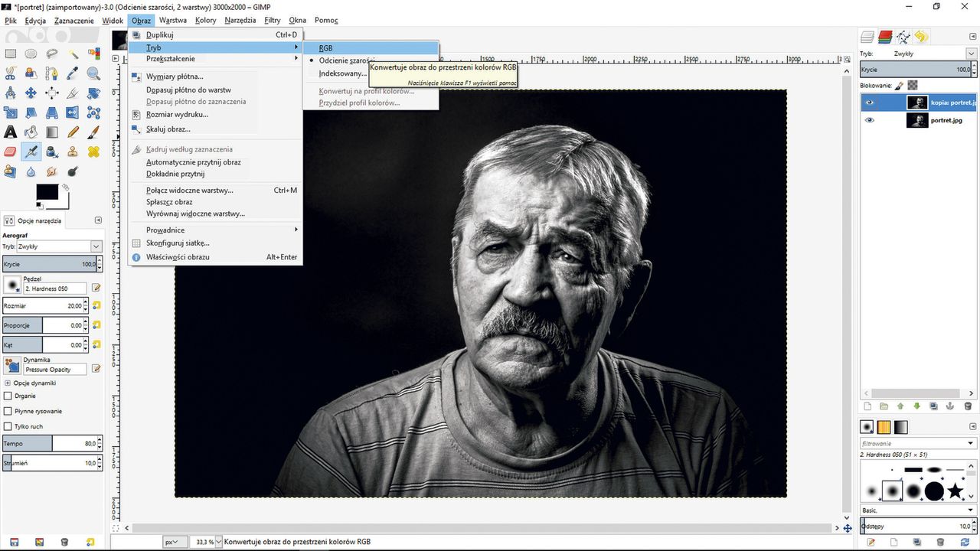Switch to the Undo history tab

pyautogui.click(x=920, y=36)
